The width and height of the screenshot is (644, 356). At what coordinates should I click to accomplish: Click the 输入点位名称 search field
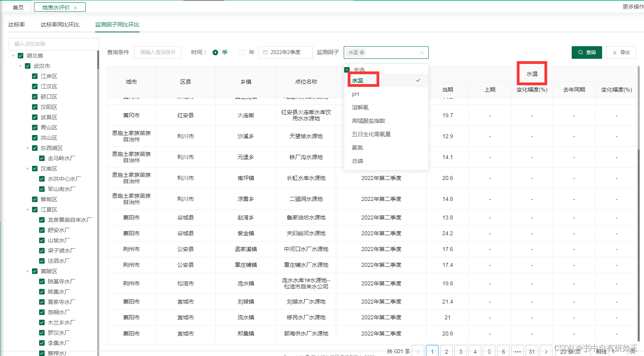(54, 44)
